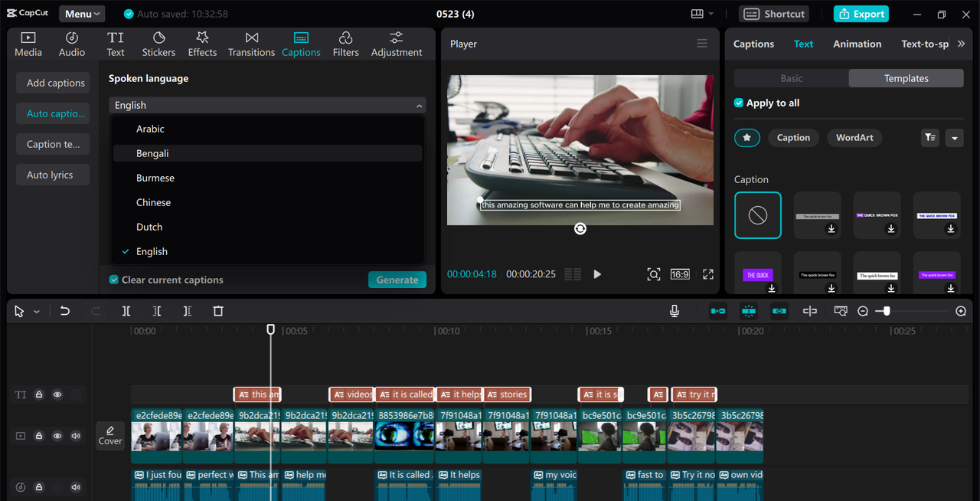Adjust the timeline zoom slider
The height and width of the screenshot is (501, 980).
(887, 311)
